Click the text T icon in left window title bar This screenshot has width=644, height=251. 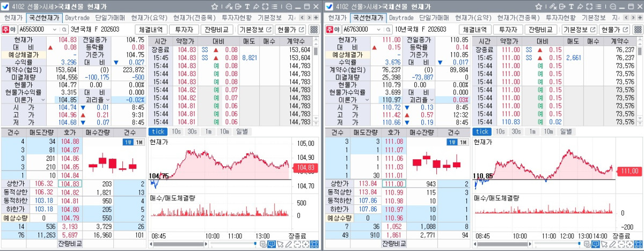247,7
